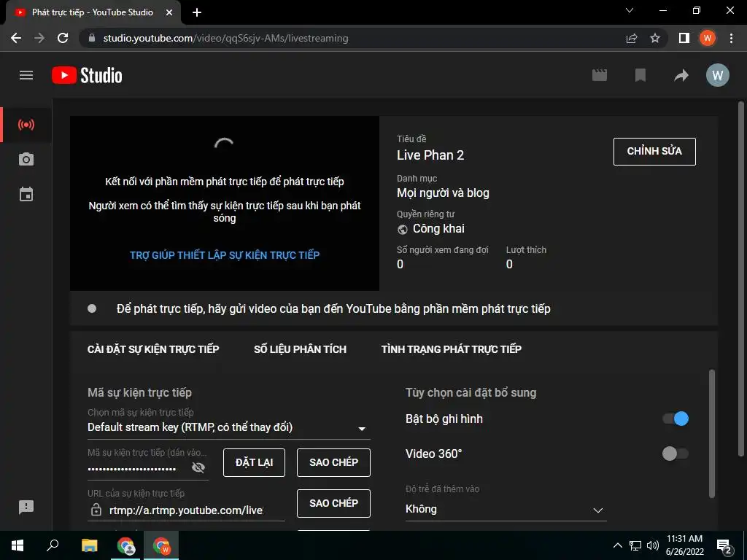
Task: Click the hidden stream key field
Action: pyautogui.click(x=133, y=469)
